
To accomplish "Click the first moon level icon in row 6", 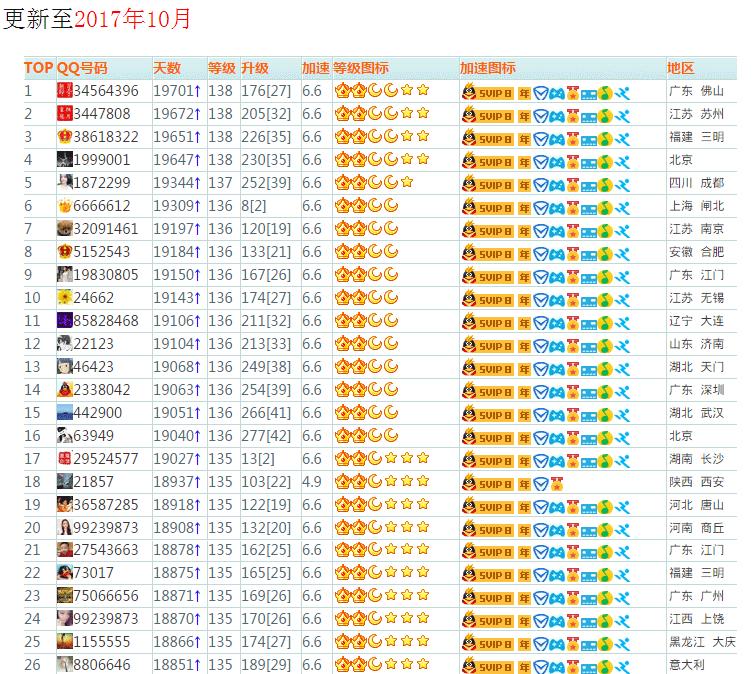I will 373,206.
